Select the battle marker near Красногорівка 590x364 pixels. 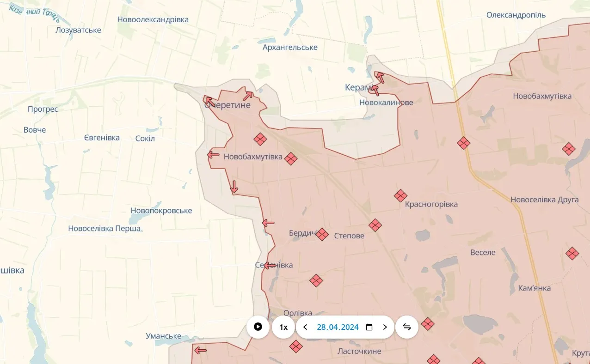point(400,195)
